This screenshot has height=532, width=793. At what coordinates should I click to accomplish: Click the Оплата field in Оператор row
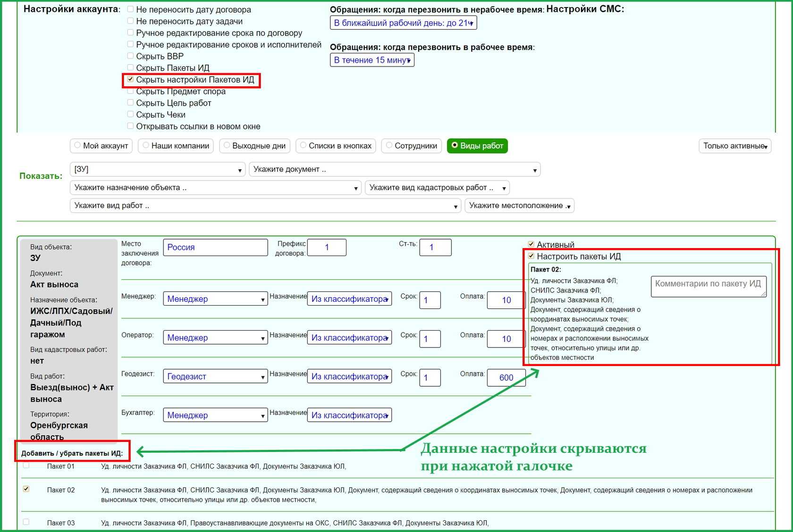point(506,339)
